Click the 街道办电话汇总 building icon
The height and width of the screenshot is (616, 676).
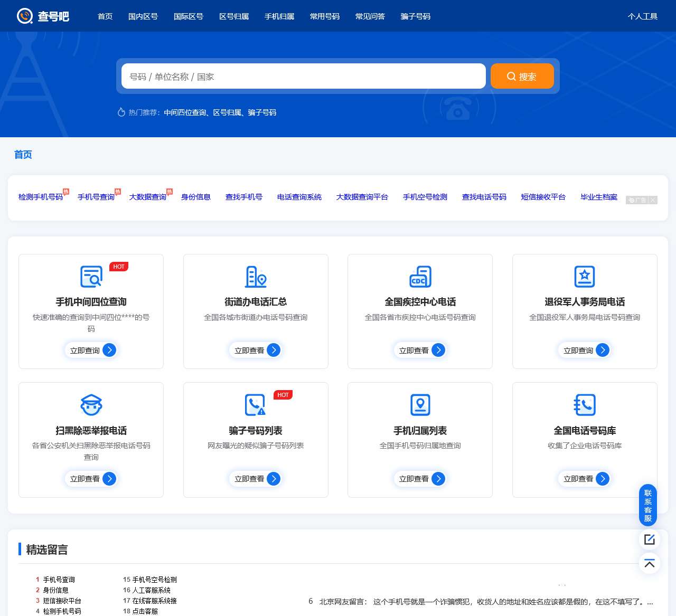[x=256, y=276]
